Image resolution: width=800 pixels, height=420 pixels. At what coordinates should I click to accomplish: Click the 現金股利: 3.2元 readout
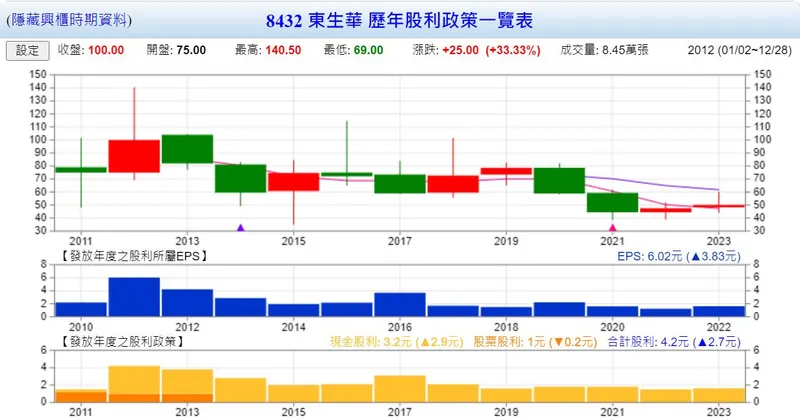[396, 342]
